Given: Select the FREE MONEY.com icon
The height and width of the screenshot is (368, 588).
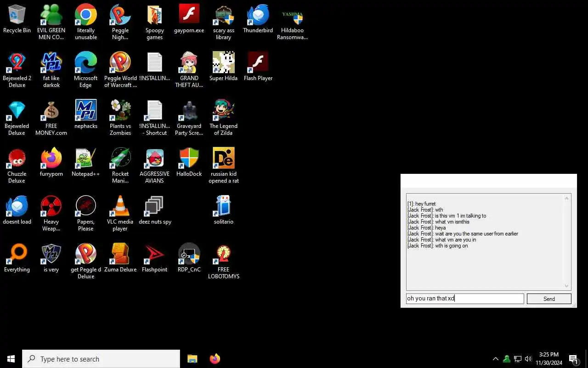Looking at the screenshot, I should pos(51,110).
